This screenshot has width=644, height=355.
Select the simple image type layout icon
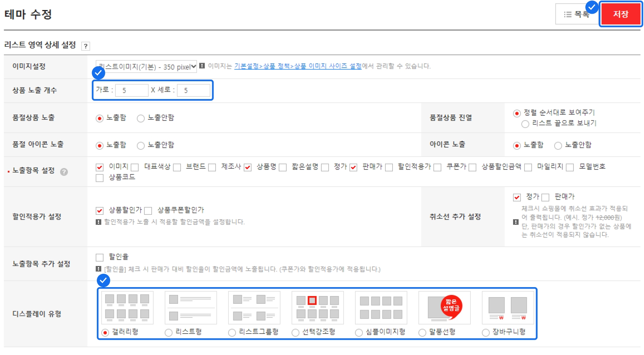381,308
